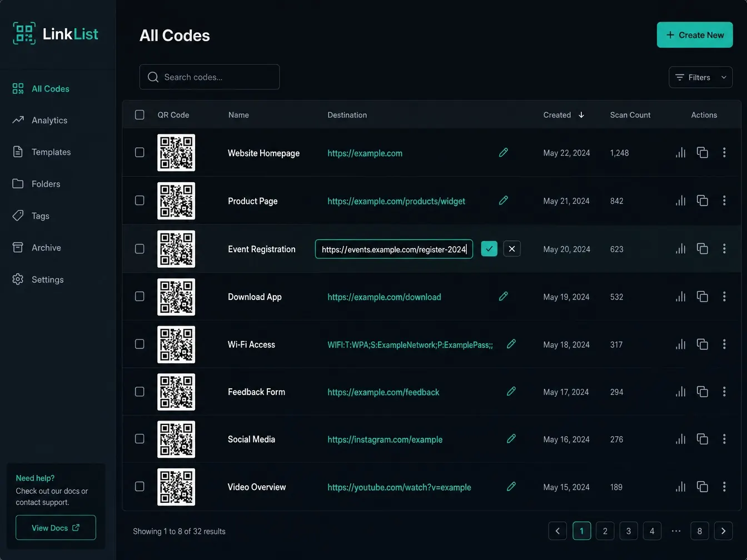Screen dimensions: 747x560
Task: Click the Wi-Fi Access QR code thumbnail
Action: (x=176, y=344)
